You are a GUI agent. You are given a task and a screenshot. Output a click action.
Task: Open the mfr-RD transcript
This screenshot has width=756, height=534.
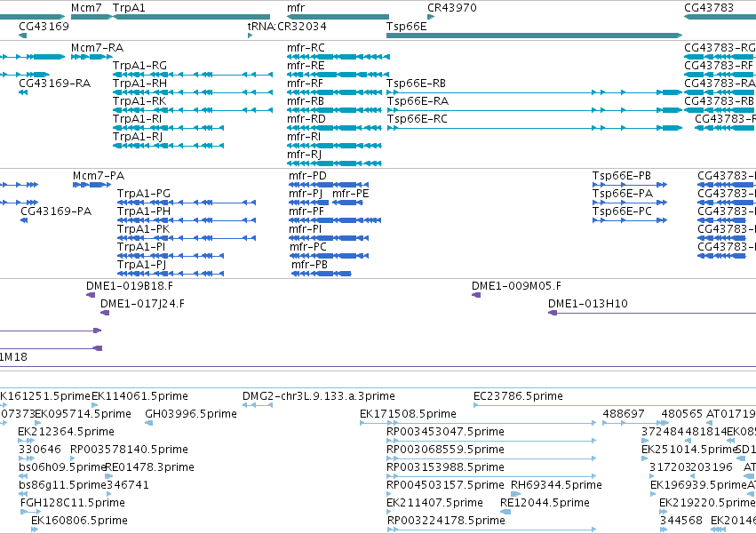[x=306, y=119]
